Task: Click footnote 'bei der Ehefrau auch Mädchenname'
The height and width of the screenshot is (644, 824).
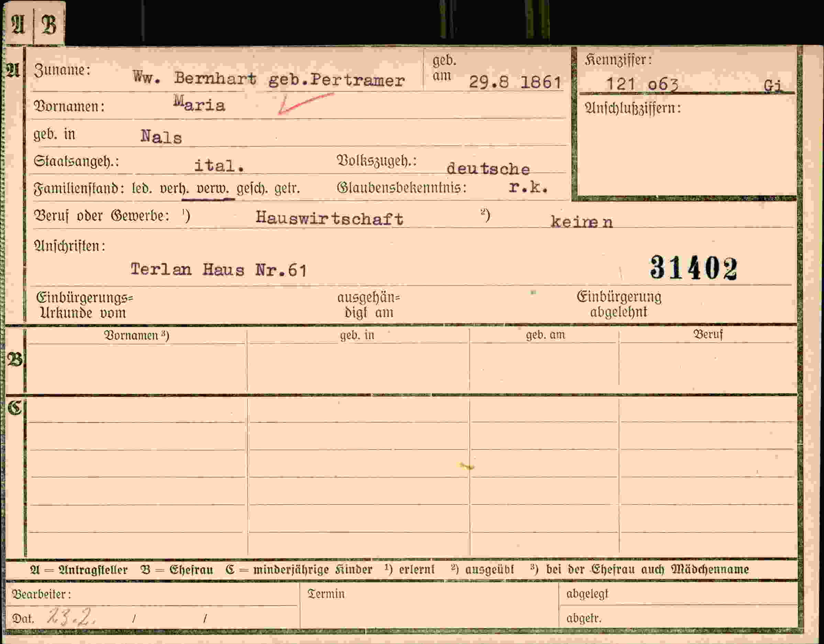Action: (647, 569)
